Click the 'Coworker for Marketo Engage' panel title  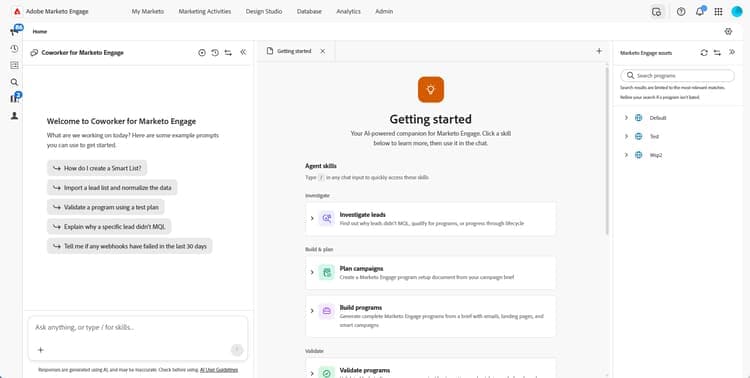[82, 53]
